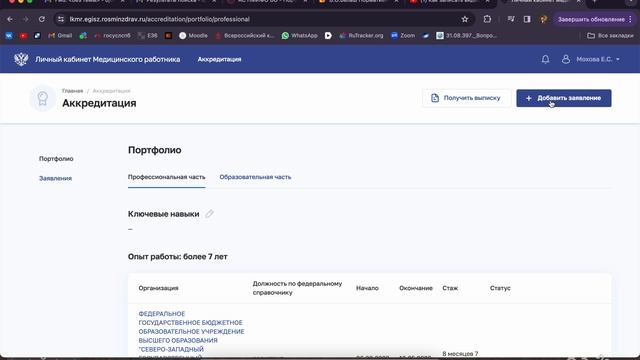Screen dimensions: 640x360
Task: Click the Организация column header
Action: [158, 288]
